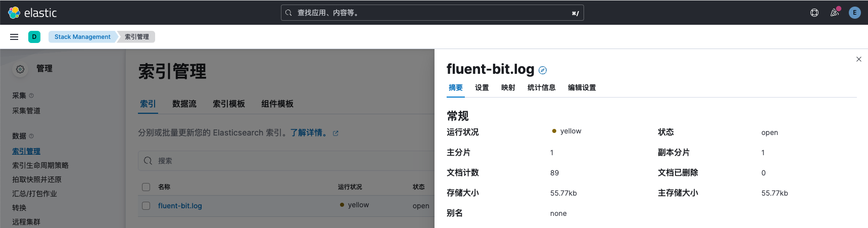Viewport: 868px width, 228px height.
Task: Click the green D space avatar
Action: [34, 37]
